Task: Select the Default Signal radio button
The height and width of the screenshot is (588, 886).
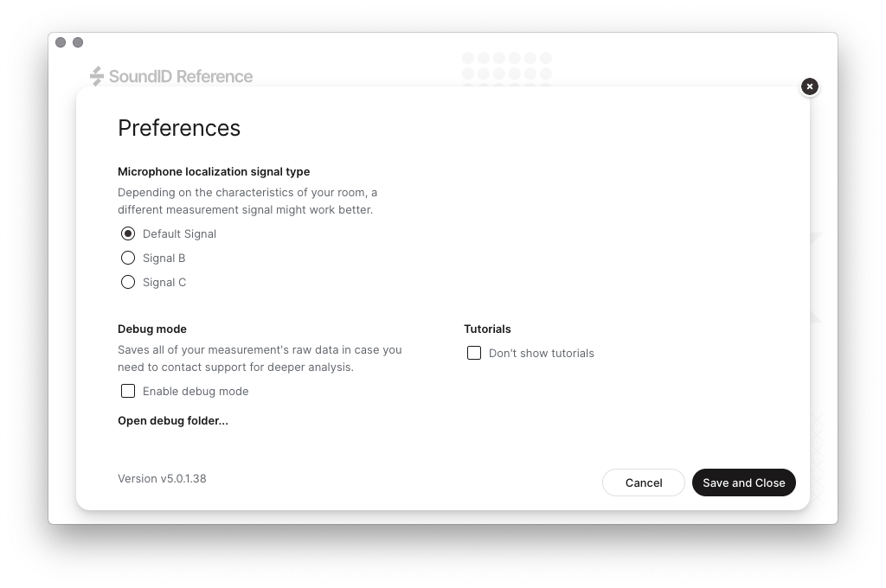Action: pos(128,233)
